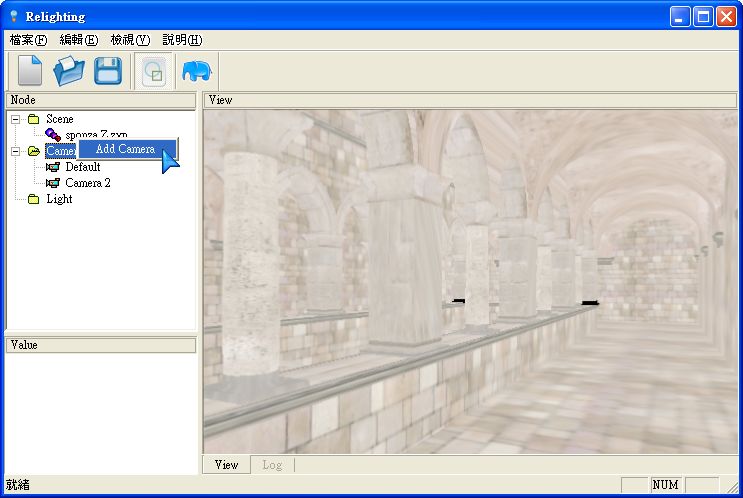This screenshot has height=498, width=743.
Task: Open the 檢視(V) menu
Action: click(130, 40)
